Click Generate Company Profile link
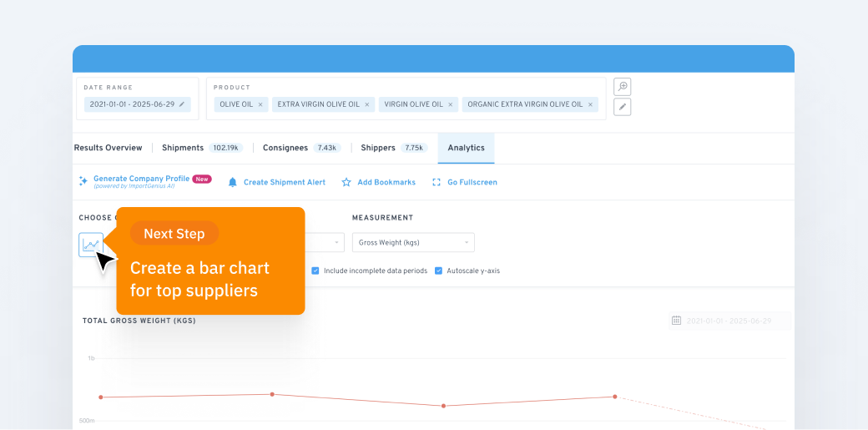This screenshot has height=430, width=868. [141, 179]
